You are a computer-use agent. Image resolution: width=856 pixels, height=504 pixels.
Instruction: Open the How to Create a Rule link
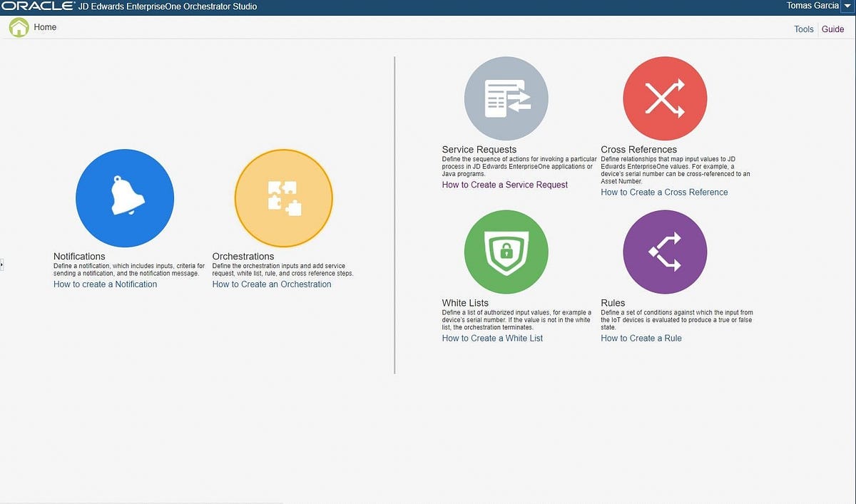click(641, 338)
